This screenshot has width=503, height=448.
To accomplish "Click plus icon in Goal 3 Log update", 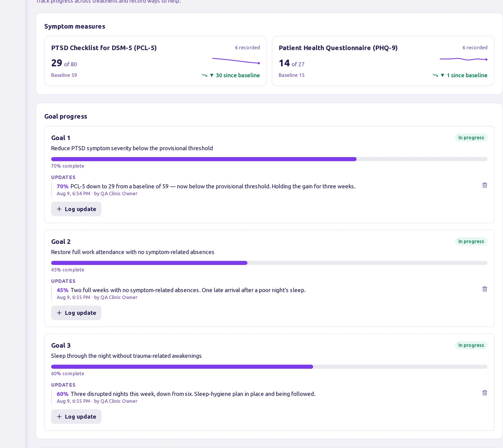I will point(59,417).
